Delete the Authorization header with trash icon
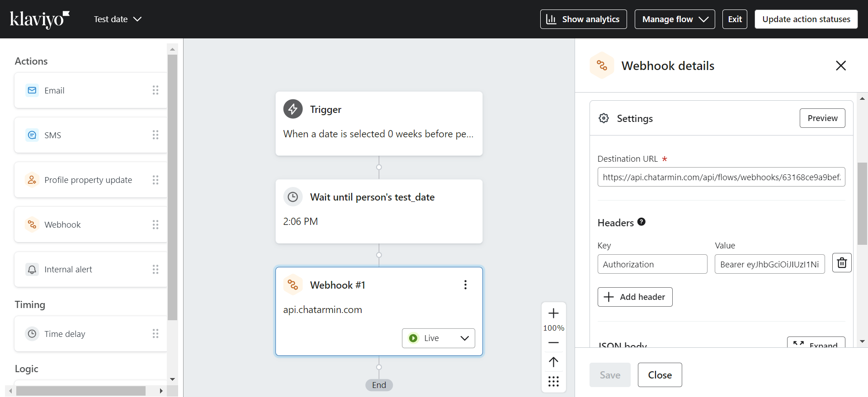Viewport: 868px width, 397px height. pos(842,263)
